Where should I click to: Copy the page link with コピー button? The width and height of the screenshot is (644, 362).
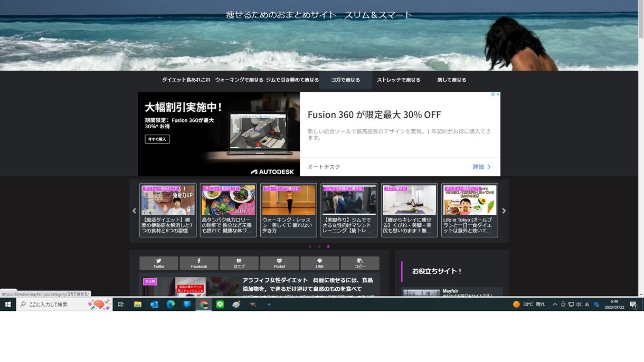click(x=360, y=263)
